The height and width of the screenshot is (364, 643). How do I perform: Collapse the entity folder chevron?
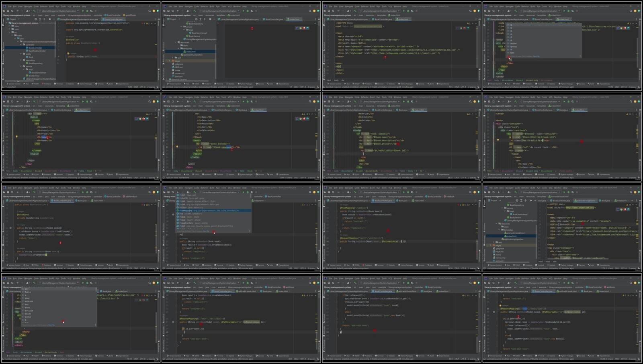point(21,54)
